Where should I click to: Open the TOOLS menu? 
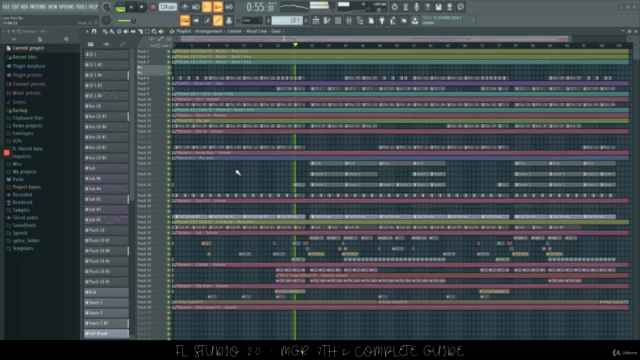coord(82,7)
